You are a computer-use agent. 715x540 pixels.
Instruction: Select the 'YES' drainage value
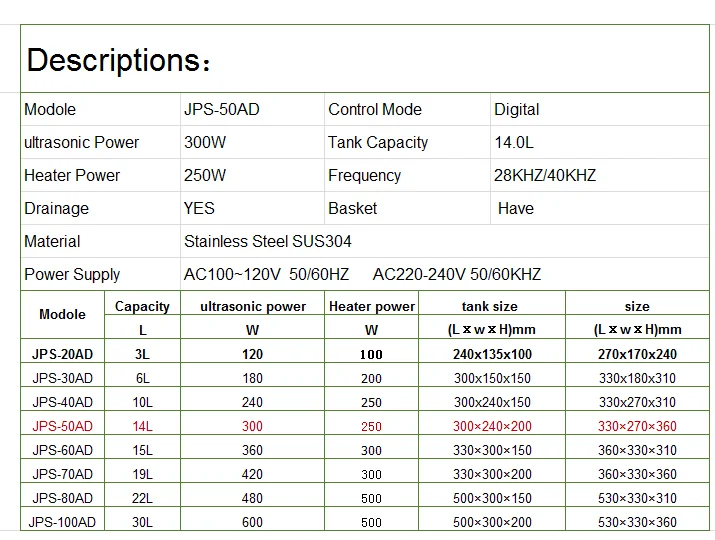coord(199,208)
